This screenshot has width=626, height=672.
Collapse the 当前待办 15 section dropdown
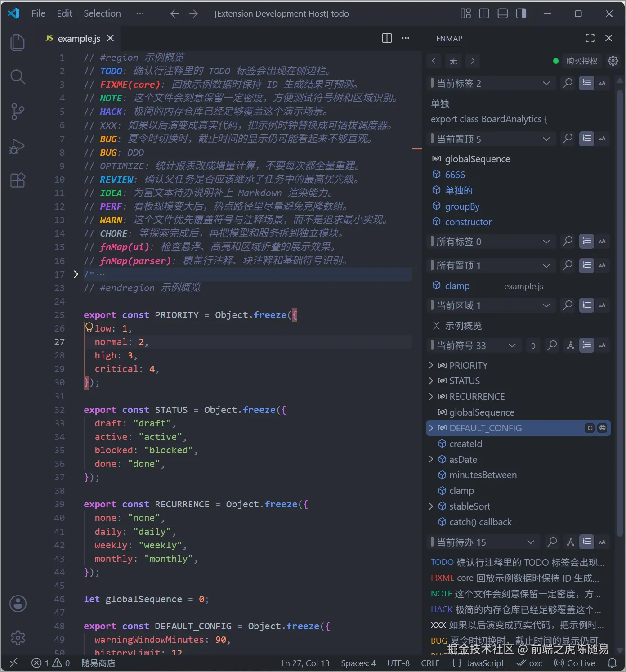(531, 542)
